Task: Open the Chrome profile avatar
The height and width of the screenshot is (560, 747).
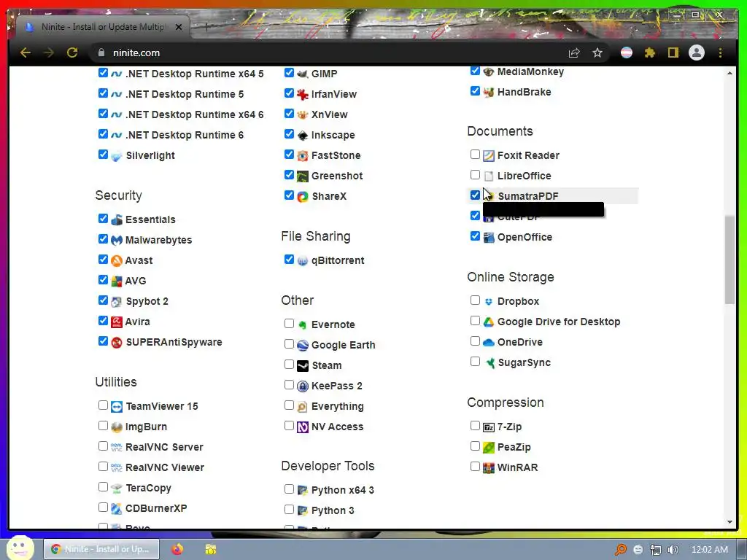Action: (697, 52)
